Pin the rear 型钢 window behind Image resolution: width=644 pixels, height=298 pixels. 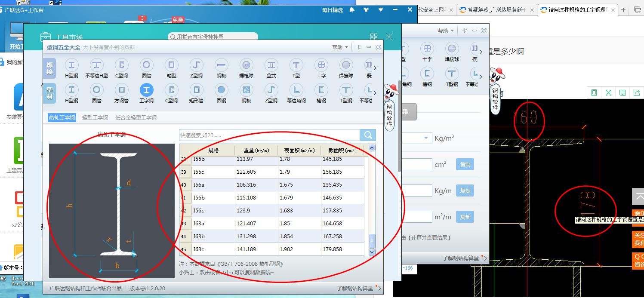[x=465, y=31]
